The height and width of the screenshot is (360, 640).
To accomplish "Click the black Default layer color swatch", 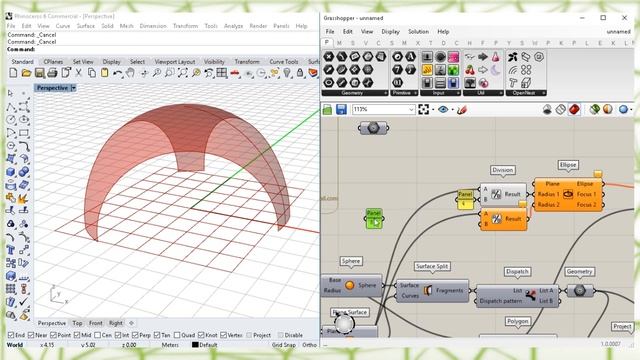I will 195,345.
